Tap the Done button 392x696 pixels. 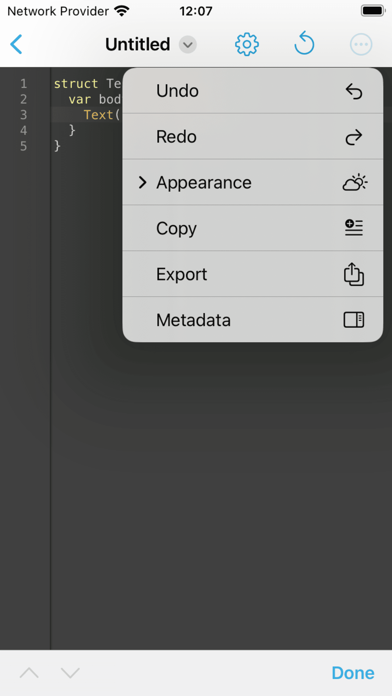(353, 673)
